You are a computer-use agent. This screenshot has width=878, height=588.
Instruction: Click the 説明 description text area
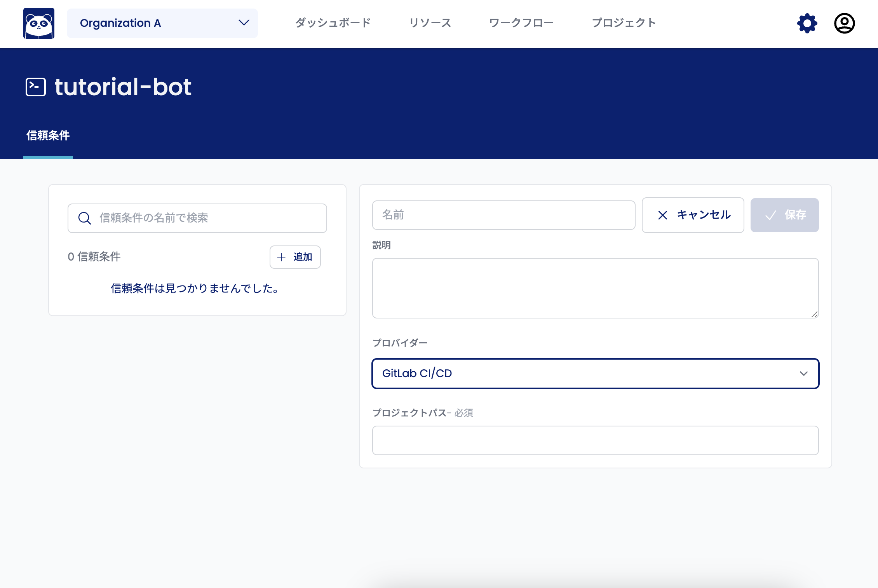coord(595,287)
